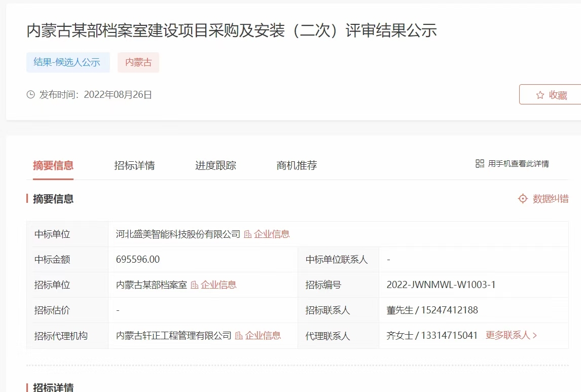Open the 招标详情 tab
The width and height of the screenshot is (581, 392).
(134, 165)
